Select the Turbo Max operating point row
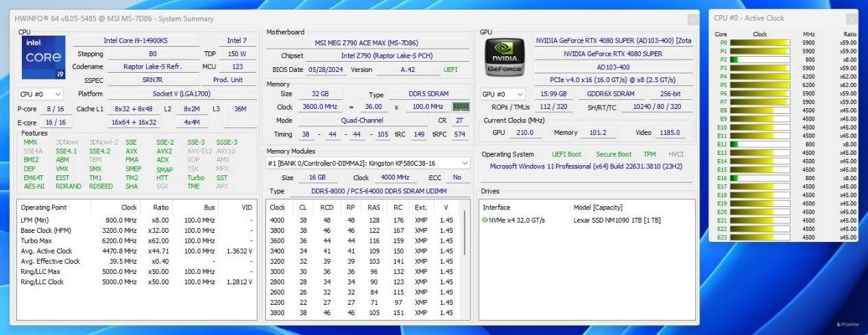 [x=136, y=240]
